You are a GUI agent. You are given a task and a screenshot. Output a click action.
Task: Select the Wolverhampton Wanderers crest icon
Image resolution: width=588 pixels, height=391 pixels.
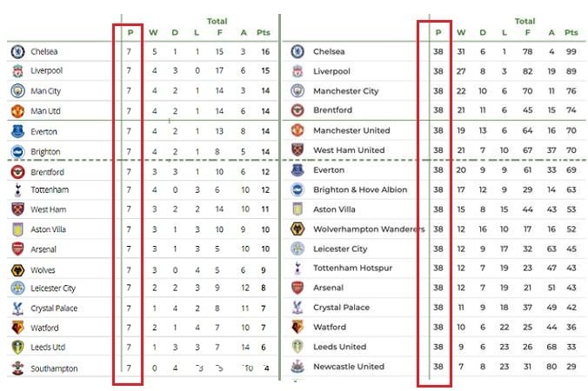tap(297, 229)
